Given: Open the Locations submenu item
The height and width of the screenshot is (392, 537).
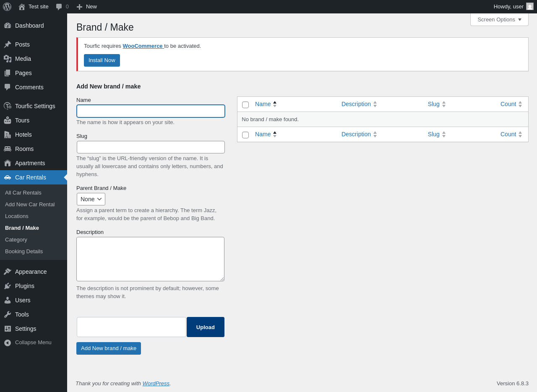Looking at the screenshot, I should [x=17, y=216].
